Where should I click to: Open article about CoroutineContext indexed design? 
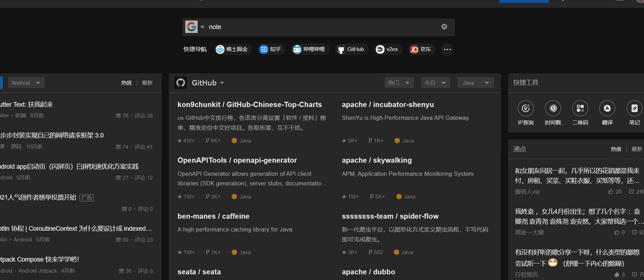point(76,229)
